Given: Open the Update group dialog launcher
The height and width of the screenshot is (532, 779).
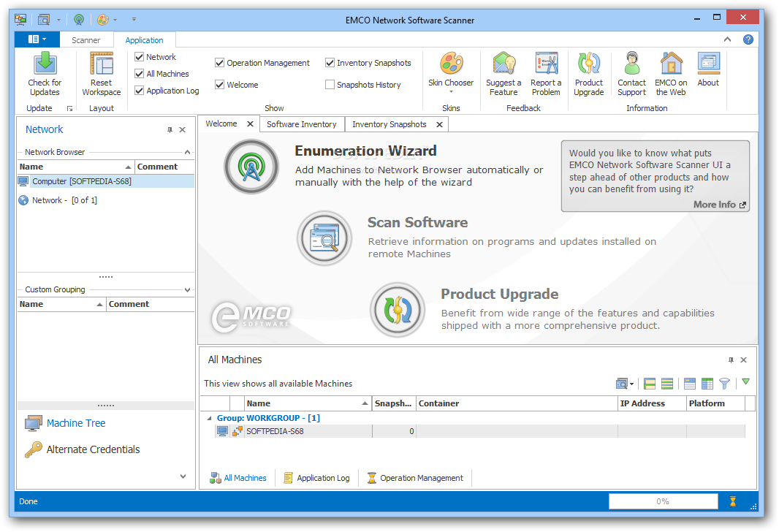Looking at the screenshot, I should point(69,108).
